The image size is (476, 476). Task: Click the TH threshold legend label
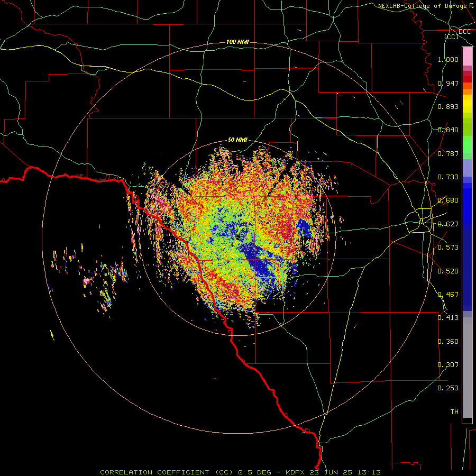click(x=454, y=412)
